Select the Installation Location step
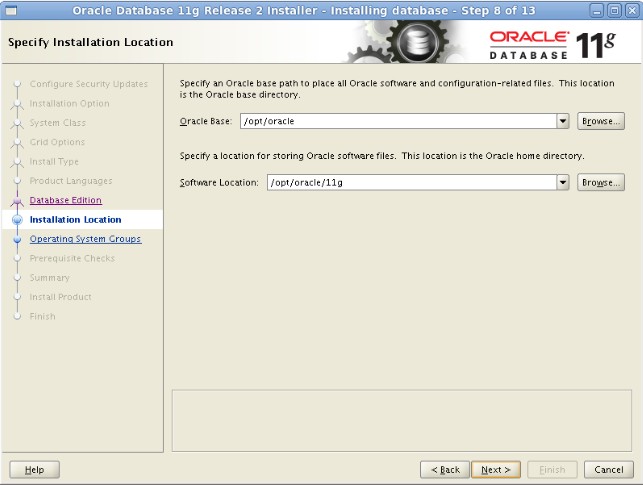Image resolution: width=643 pixels, height=485 pixels. [75, 220]
